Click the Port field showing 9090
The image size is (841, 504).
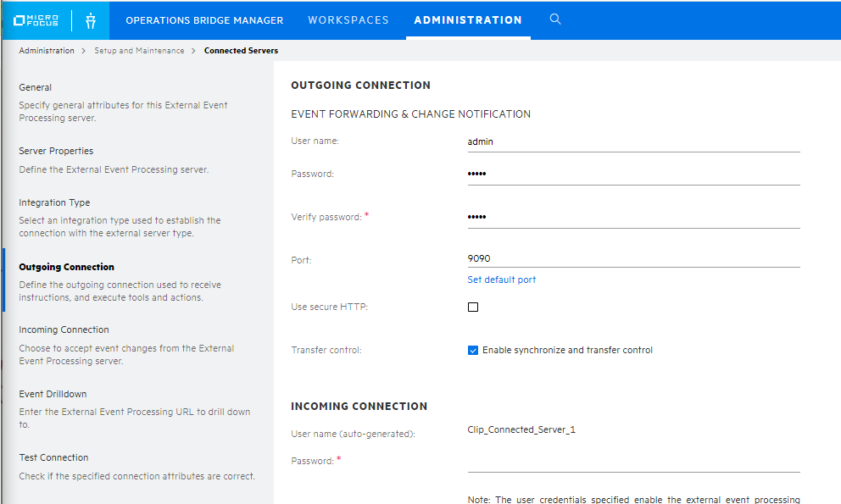click(x=633, y=258)
